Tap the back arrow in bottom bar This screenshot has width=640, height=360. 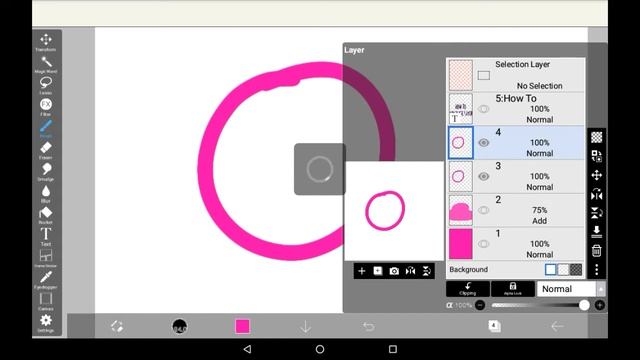tap(557, 327)
